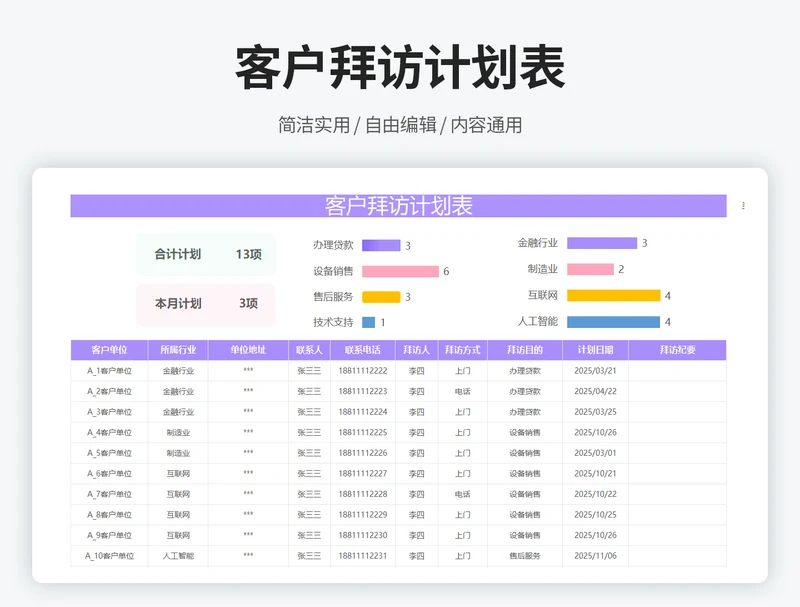Image resolution: width=800 pixels, height=607 pixels.
Task: Select phone number 18811112223
Action: click(x=363, y=391)
